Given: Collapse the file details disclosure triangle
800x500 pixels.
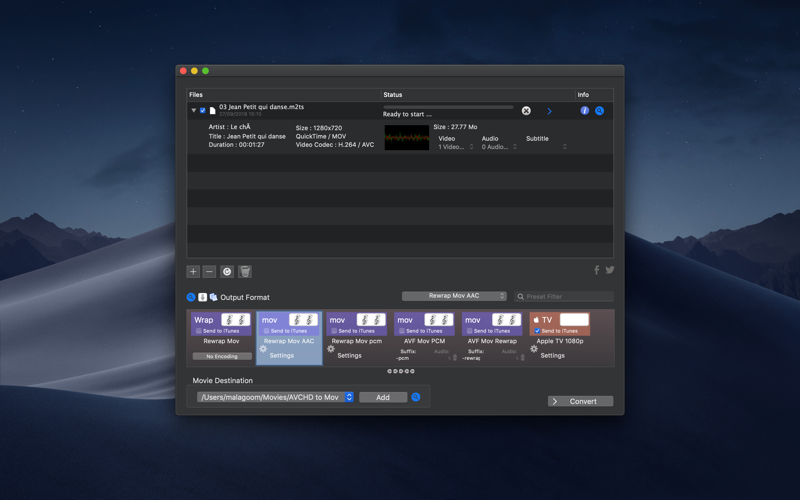Looking at the screenshot, I should pos(193,110).
